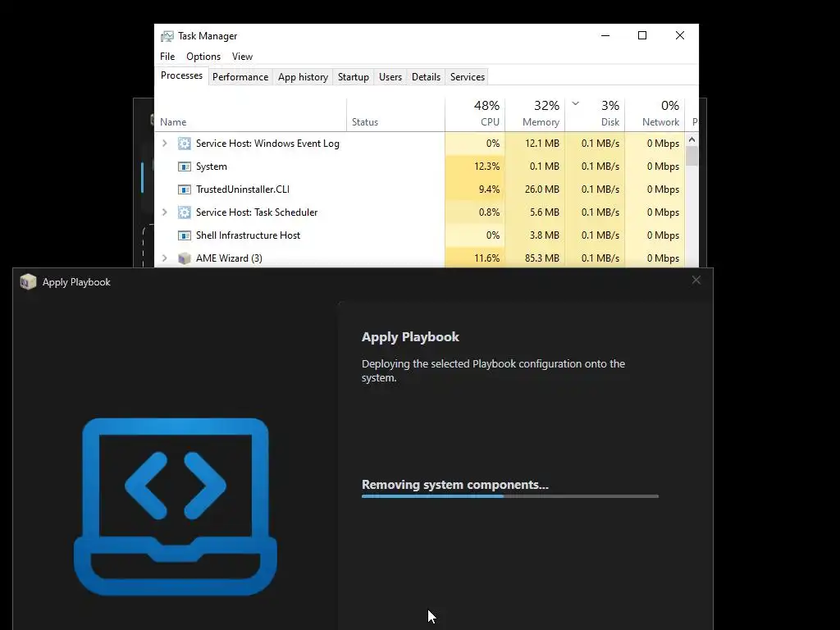Click the System CPU value 12.3%
This screenshot has width=840, height=630.
(x=486, y=167)
